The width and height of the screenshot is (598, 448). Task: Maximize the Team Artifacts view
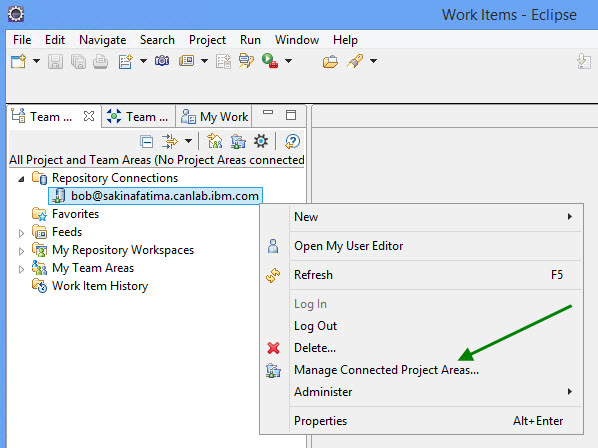click(x=291, y=115)
